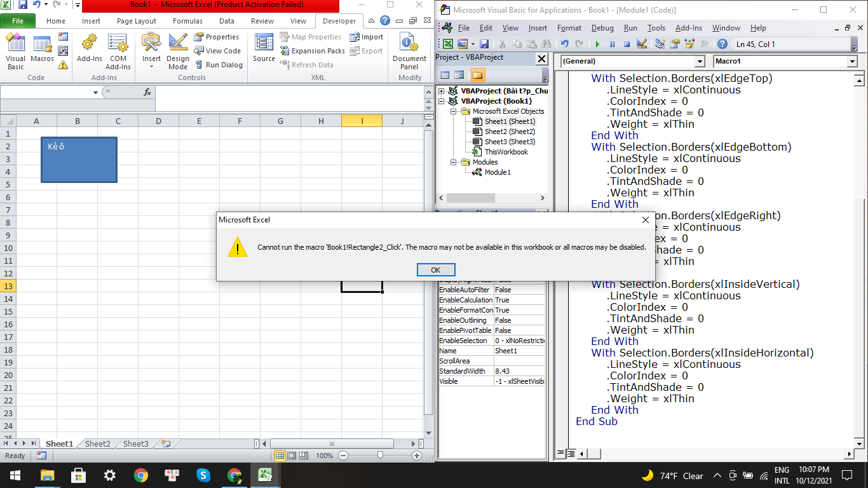Click View Code in Controls group
Screen dimensions: 868x488
click(217, 51)
